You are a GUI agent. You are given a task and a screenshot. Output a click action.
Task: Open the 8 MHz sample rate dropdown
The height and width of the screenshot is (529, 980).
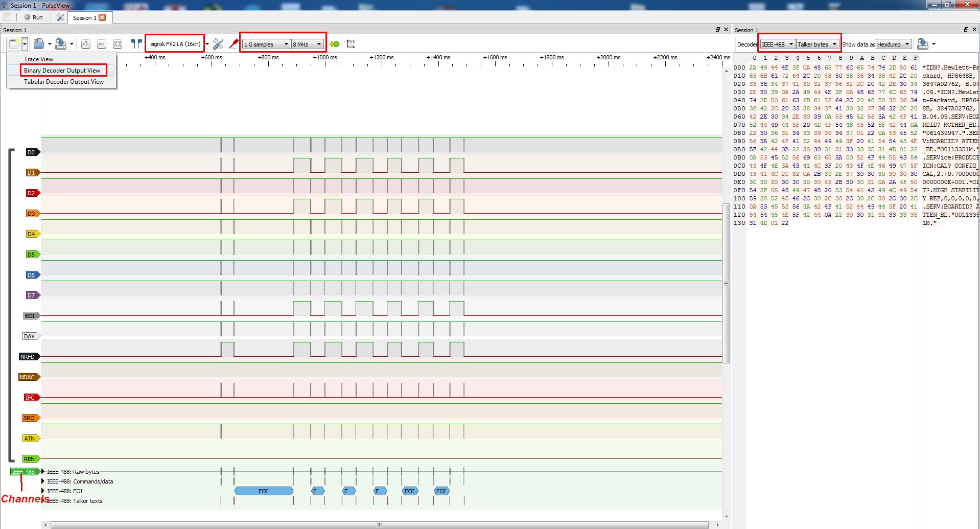tap(308, 44)
